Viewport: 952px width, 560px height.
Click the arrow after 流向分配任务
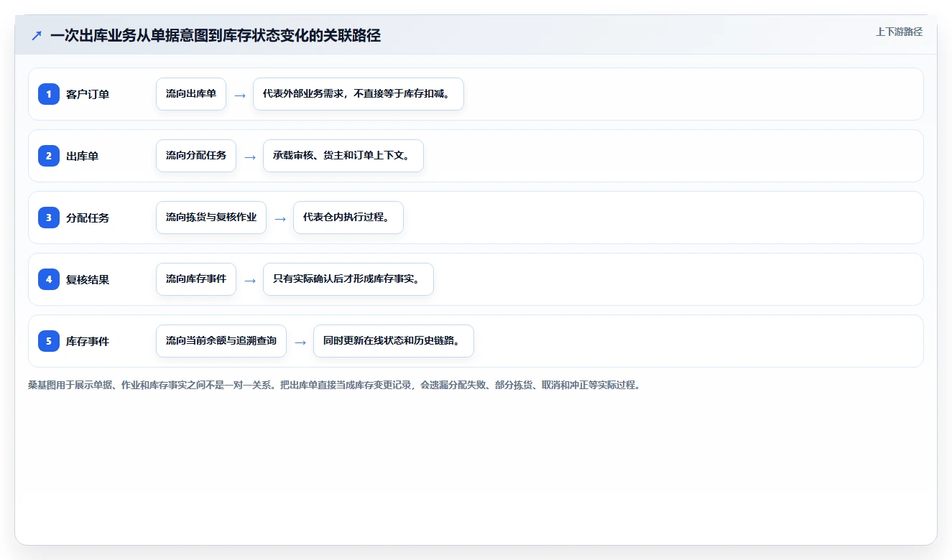pyautogui.click(x=250, y=157)
